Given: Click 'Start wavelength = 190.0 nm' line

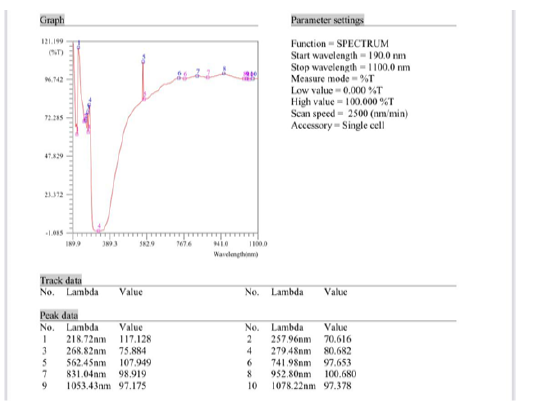Looking at the screenshot, I should coord(348,55).
